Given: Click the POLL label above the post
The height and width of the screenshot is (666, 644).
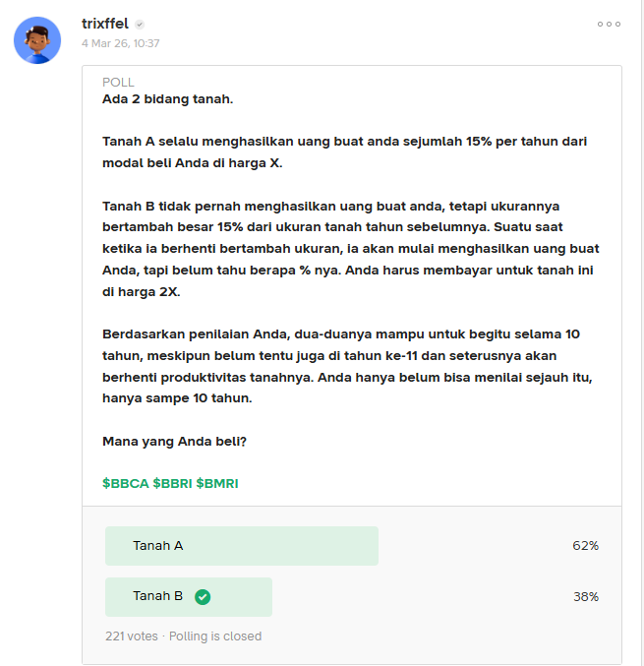Looking at the screenshot, I should [x=118, y=83].
